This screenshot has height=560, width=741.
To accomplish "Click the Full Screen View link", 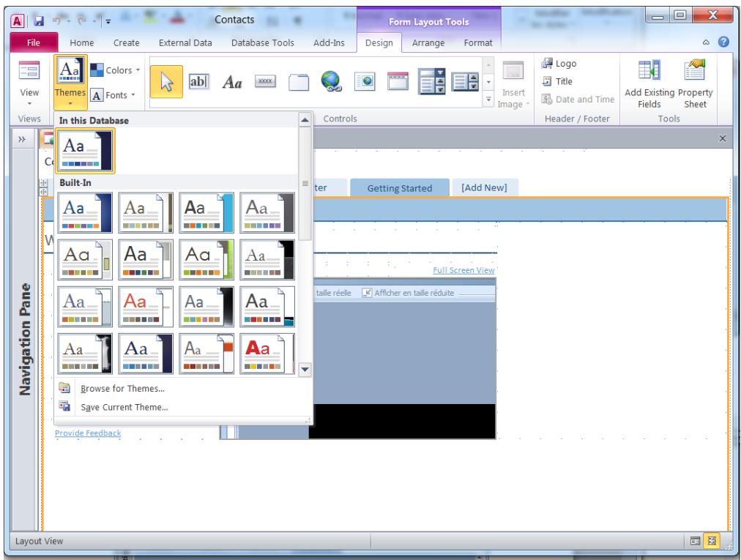I will click(x=463, y=270).
